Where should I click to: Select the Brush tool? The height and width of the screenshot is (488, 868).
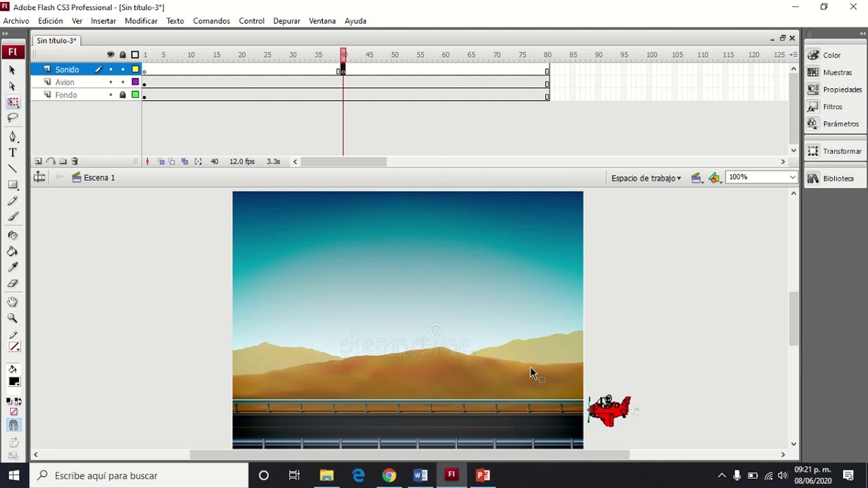pyautogui.click(x=12, y=216)
